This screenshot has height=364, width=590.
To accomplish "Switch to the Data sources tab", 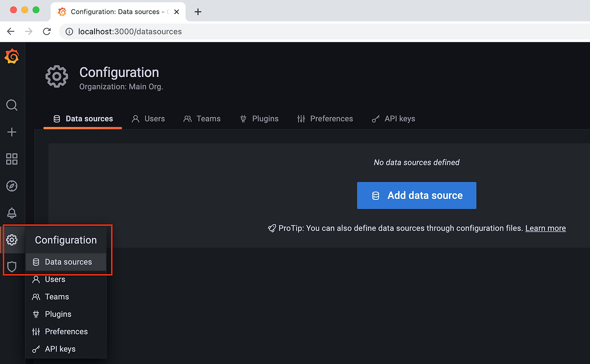I will [83, 119].
